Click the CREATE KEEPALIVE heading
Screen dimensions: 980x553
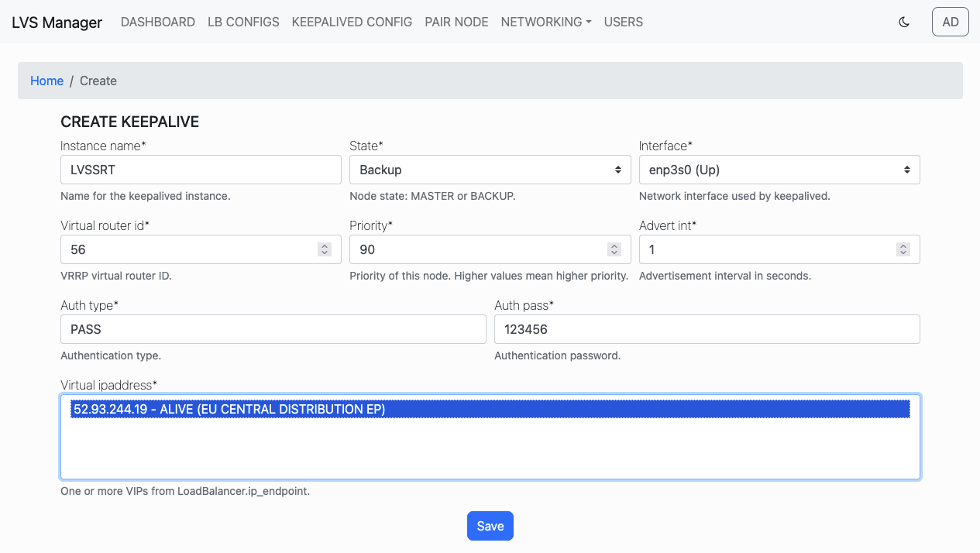click(130, 122)
